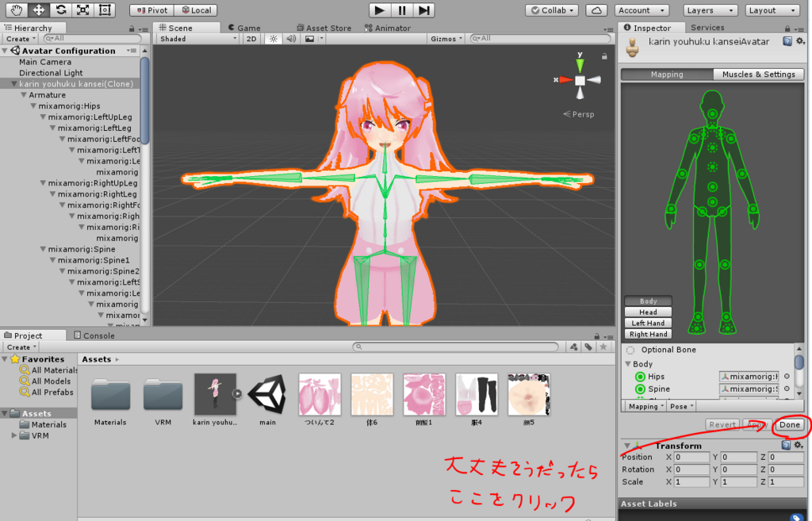Click the Project search field
812x521 pixels.
[x=456, y=347]
